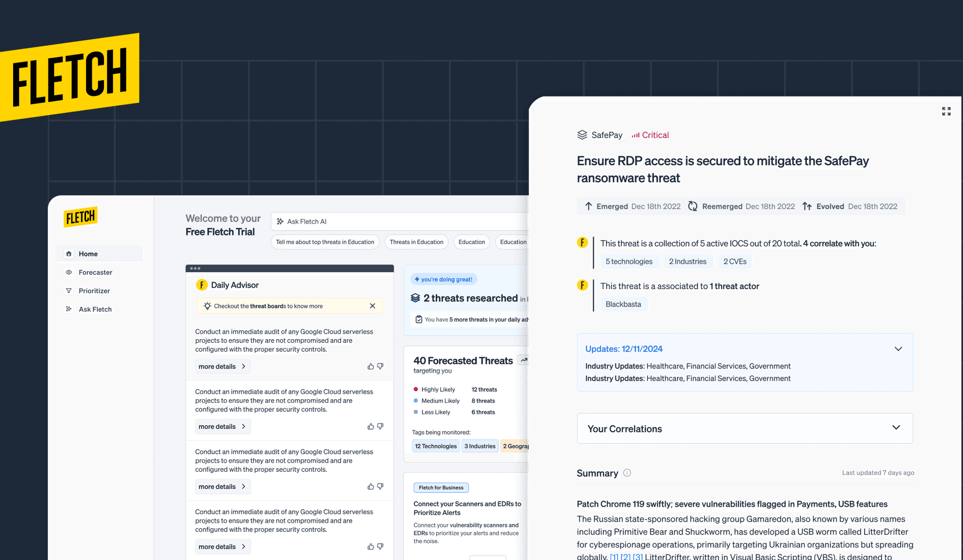The image size is (963, 560).
Task: Open more details on the first advisory
Action: point(223,366)
